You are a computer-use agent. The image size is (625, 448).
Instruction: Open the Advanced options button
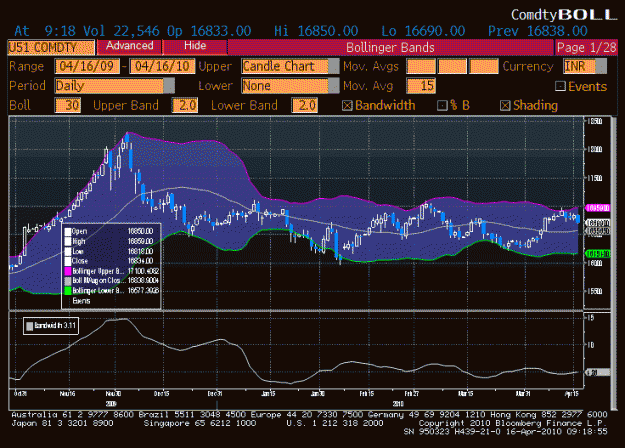130,47
